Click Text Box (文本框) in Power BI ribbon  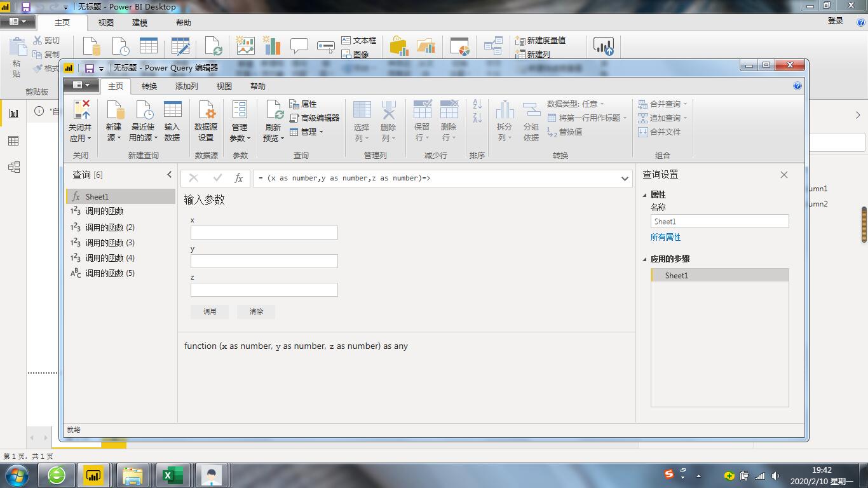pyautogui.click(x=359, y=41)
